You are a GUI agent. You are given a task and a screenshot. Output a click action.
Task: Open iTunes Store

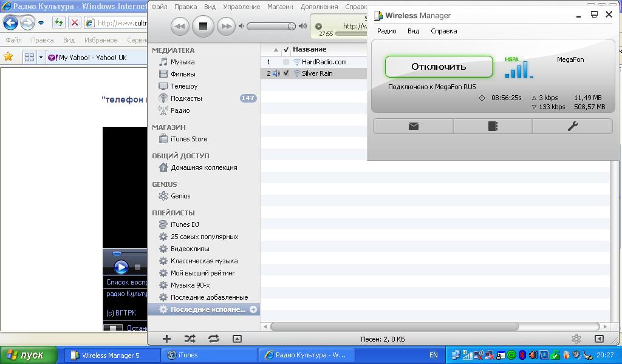tap(183, 139)
